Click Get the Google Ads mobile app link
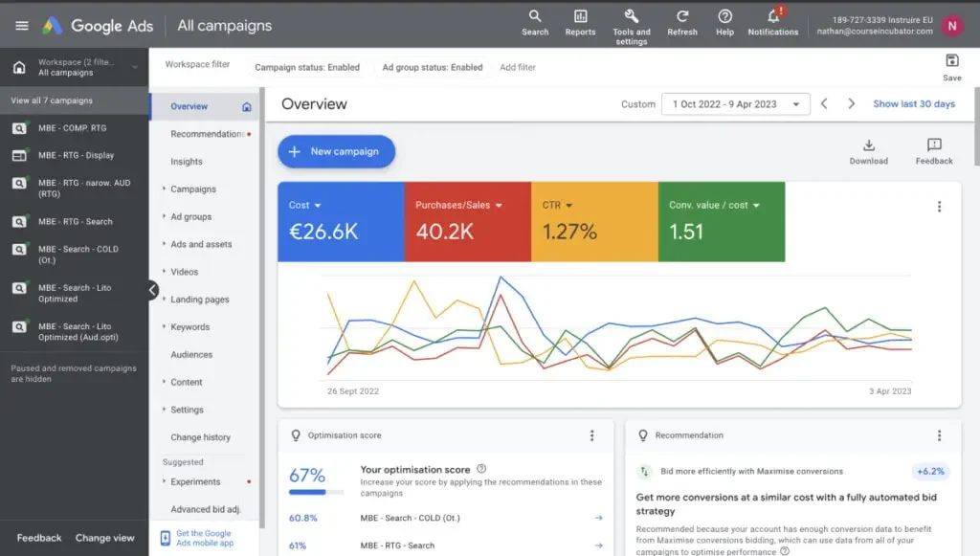 point(205,538)
